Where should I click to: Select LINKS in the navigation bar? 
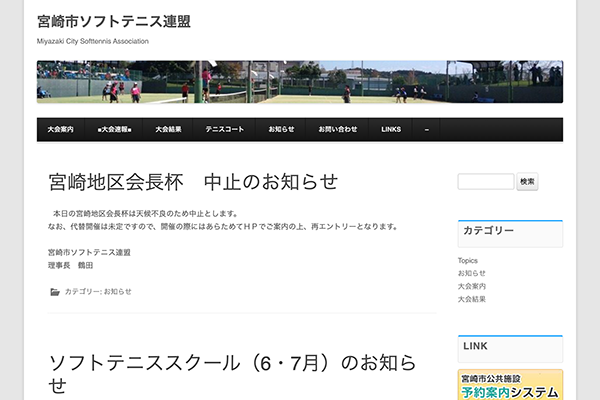pyautogui.click(x=391, y=130)
